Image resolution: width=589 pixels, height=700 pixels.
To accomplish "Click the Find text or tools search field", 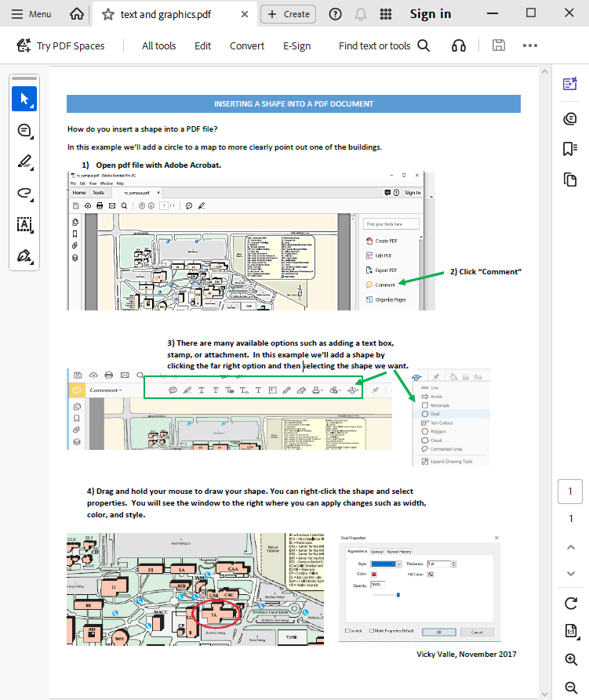I will tap(384, 45).
